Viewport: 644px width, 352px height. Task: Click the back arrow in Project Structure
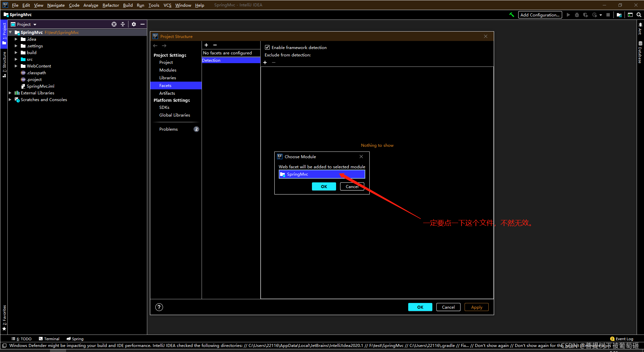point(155,46)
